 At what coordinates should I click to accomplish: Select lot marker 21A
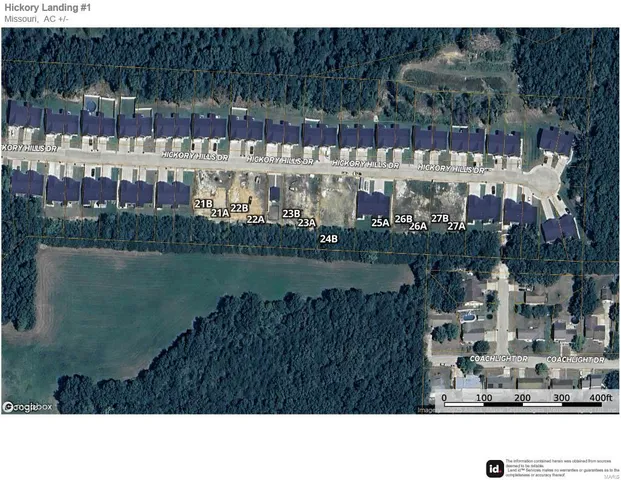pos(220,213)
